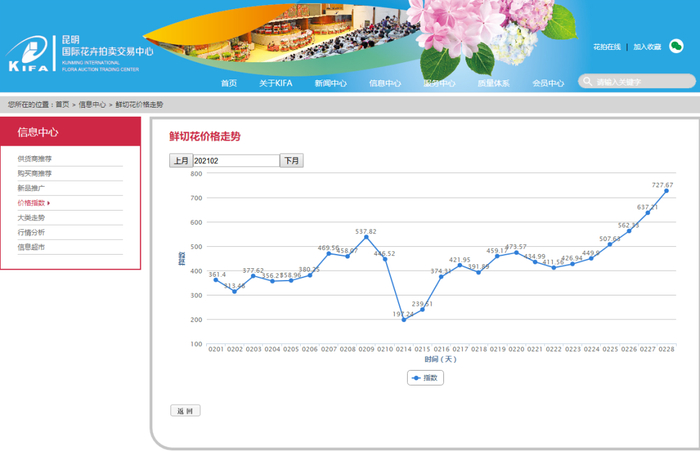Open the 质量体系 menu item
The height and width of the screenshot is (451, 700).
pyautogui.click(x=493, y=83)
